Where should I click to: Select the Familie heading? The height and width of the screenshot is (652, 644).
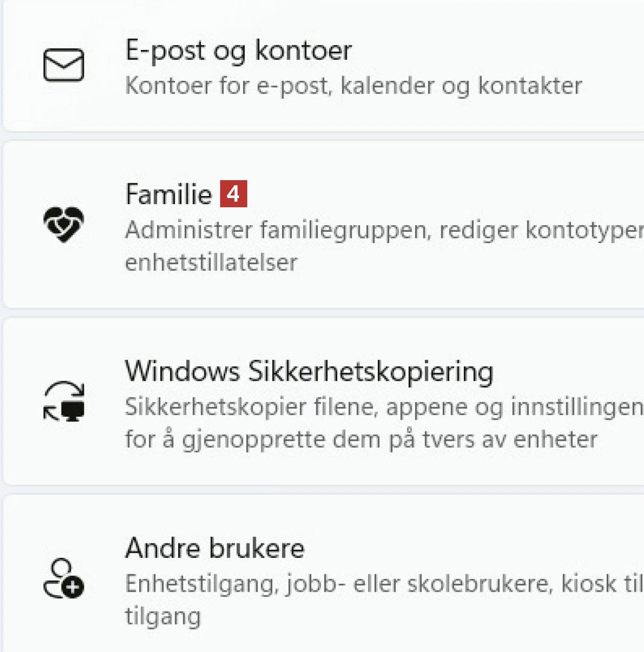pyautogui.click(x=168, y=194)
